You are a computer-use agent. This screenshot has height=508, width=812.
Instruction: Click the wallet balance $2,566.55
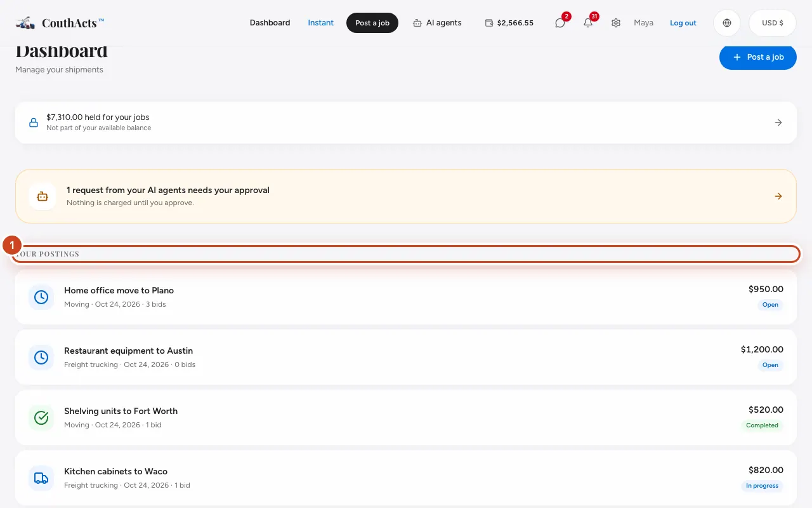click(509, 23)
